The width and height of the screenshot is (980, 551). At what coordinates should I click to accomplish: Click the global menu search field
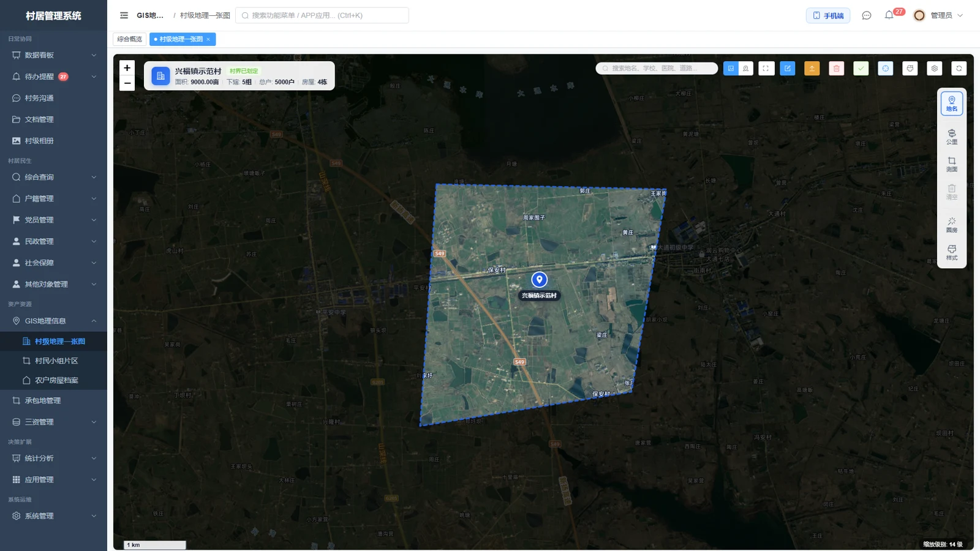322,15
